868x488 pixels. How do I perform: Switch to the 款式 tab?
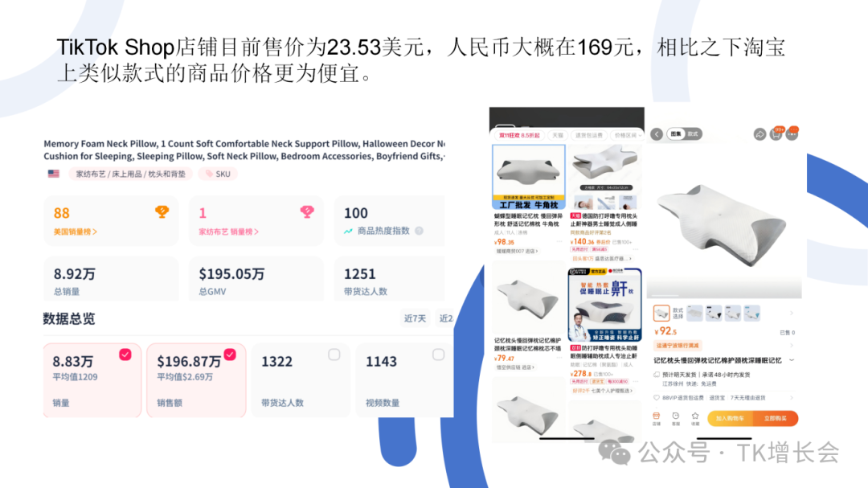693,134
